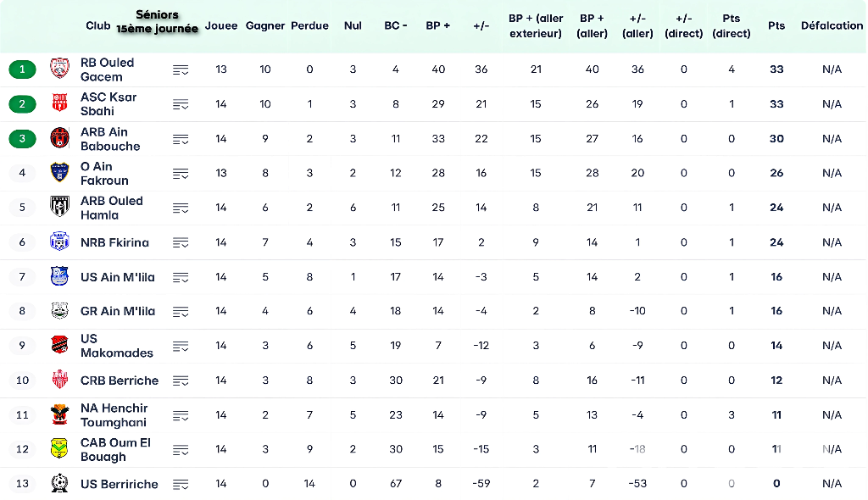Viewport: 868px width, 500px height.
Task: Click the O Ain Fakroun club crest
Action: (x=59, y=173)
